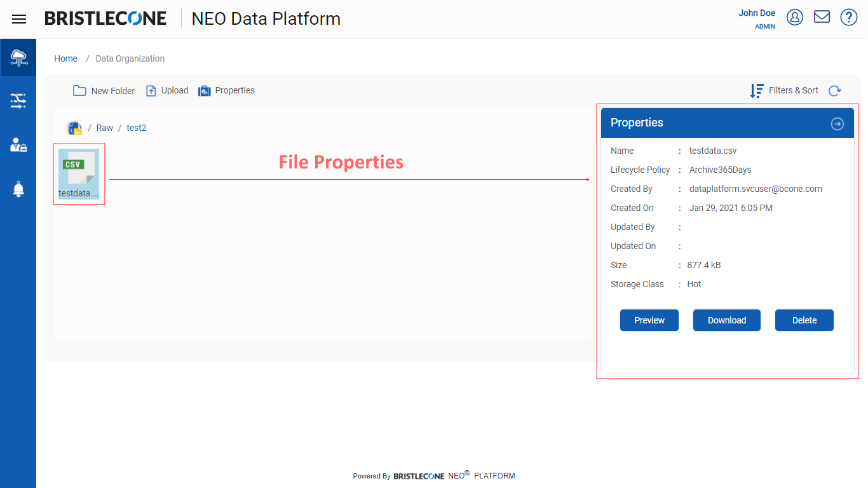This screenshot has width=868, height=488.
Task: Select the testdata CSV file
Action: click(79, 174)
